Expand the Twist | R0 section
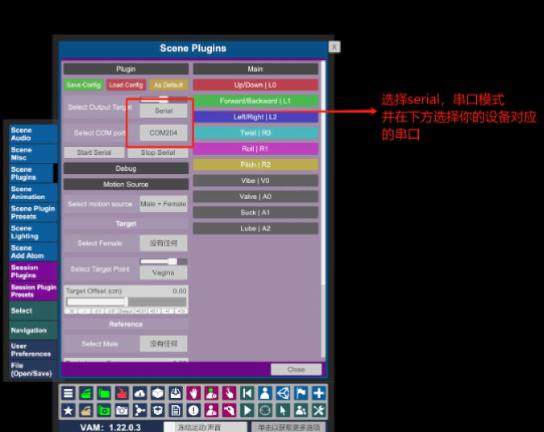This screenshot has width=544, height=432. [x=255, y=133]
